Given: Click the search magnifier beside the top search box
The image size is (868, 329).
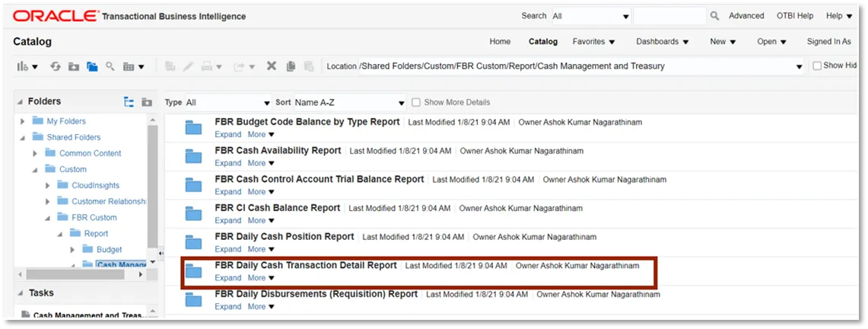Looking at the screenshot, I should coord(714,16).
